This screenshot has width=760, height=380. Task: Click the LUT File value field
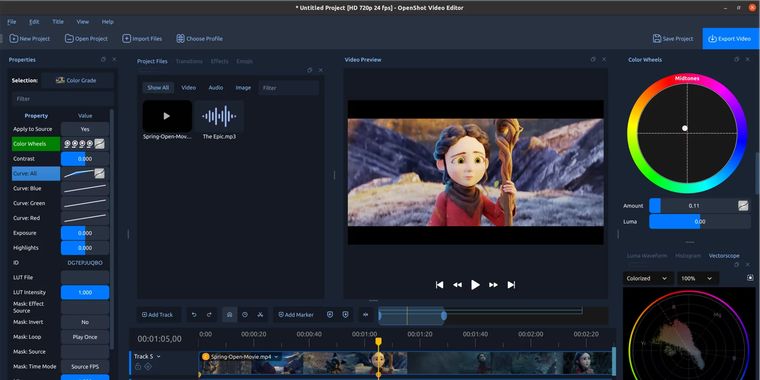[x=85, y=278]
